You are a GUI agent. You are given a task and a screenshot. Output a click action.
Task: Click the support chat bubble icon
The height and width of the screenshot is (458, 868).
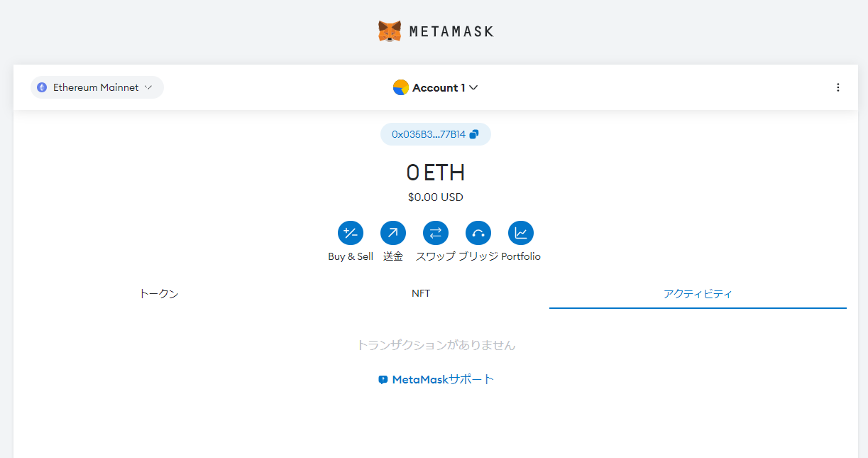[x=383, y=380]
